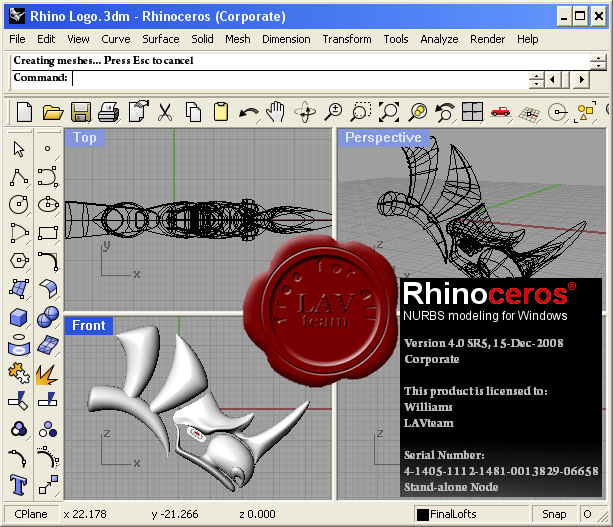Click CPlane coordinate toggle in status bar
Image resolution: width=613 pixels, height=527 pixels.
pyautogui.click(x=30, y=514)
